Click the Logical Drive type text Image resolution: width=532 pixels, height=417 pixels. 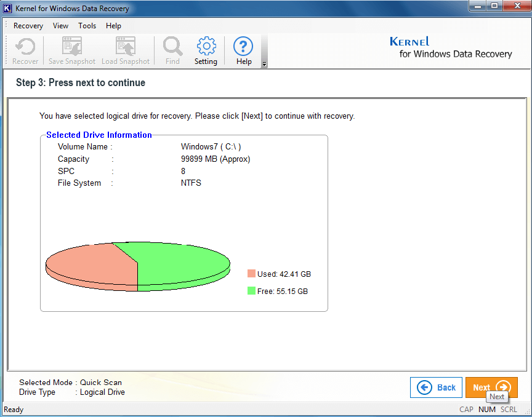point(102,392)
